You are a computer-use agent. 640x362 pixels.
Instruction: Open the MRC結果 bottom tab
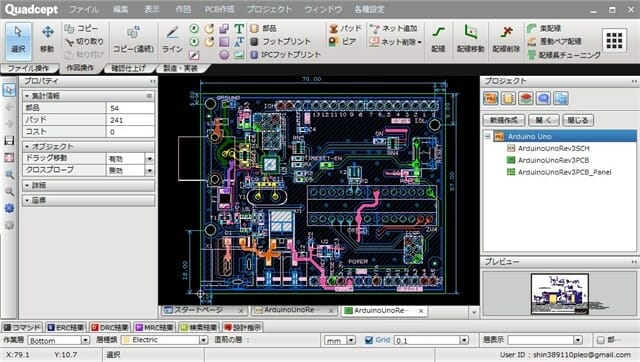coord(154,327)
